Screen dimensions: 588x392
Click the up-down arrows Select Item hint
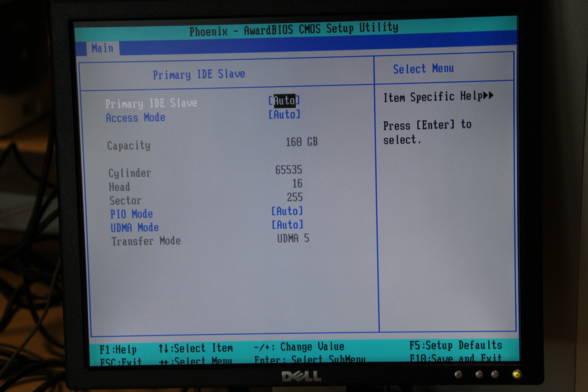coord(196,348)
